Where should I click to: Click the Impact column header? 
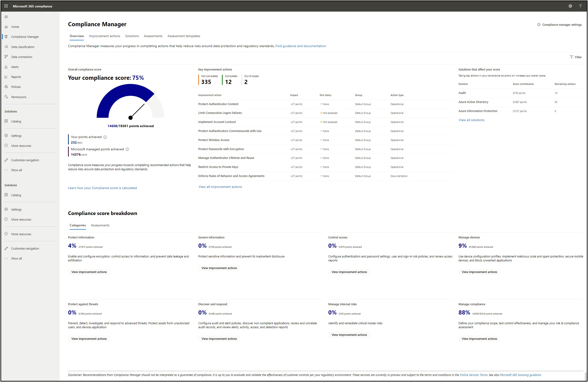(x=294, y=95)
